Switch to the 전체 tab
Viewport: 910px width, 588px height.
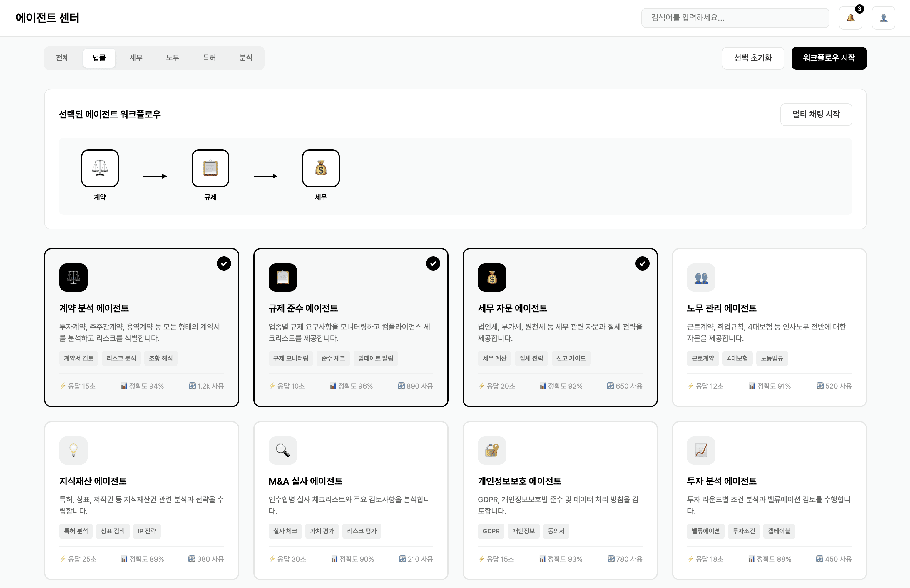[62, 58]
